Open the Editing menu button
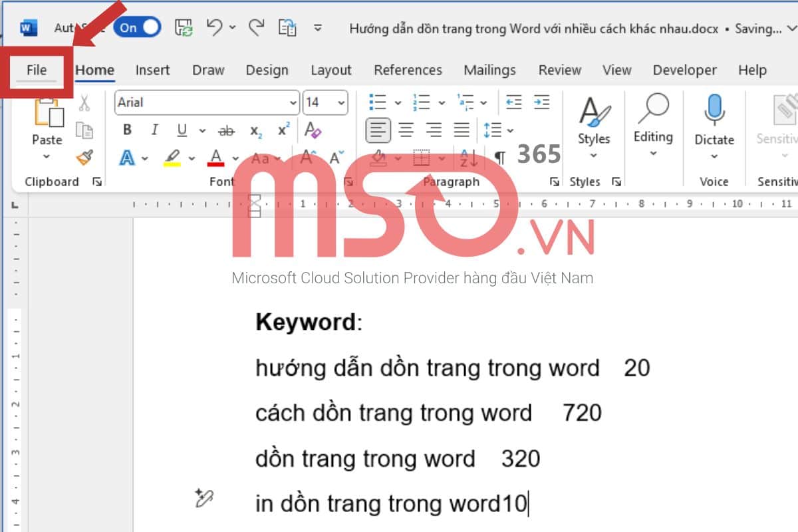 pos(653,126)
